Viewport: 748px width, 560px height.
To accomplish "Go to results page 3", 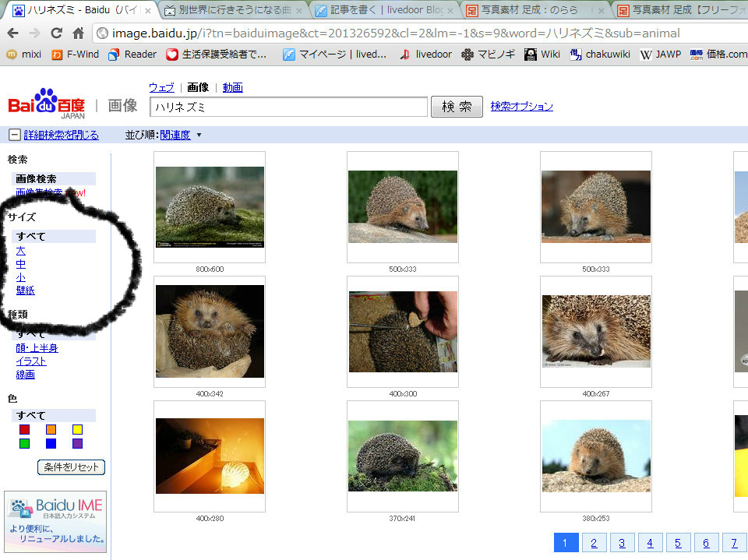I will (x=622, y=542).
